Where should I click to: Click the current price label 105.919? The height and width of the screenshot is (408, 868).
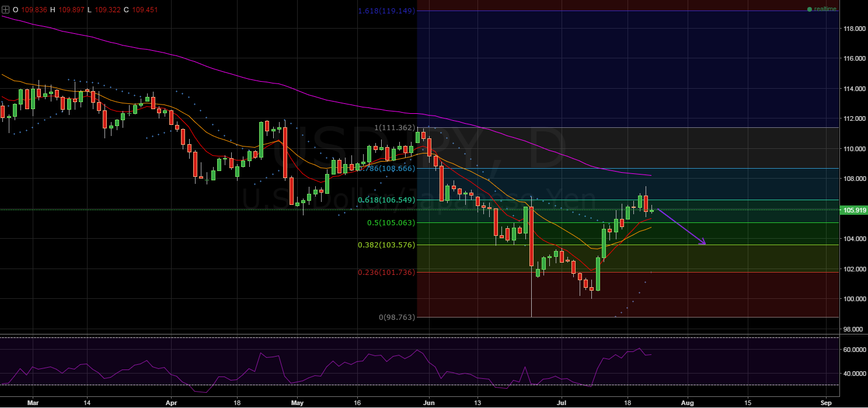point(853,210)
